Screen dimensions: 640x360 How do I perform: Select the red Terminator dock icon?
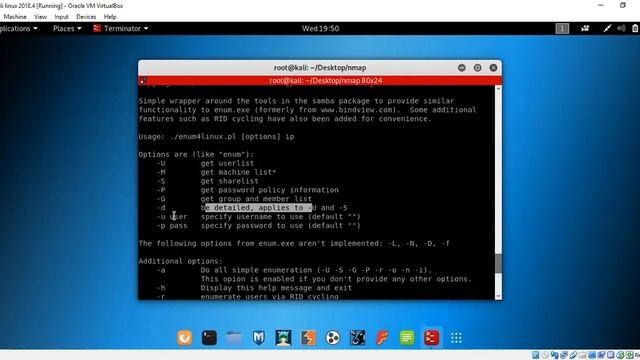click(431, 338)
